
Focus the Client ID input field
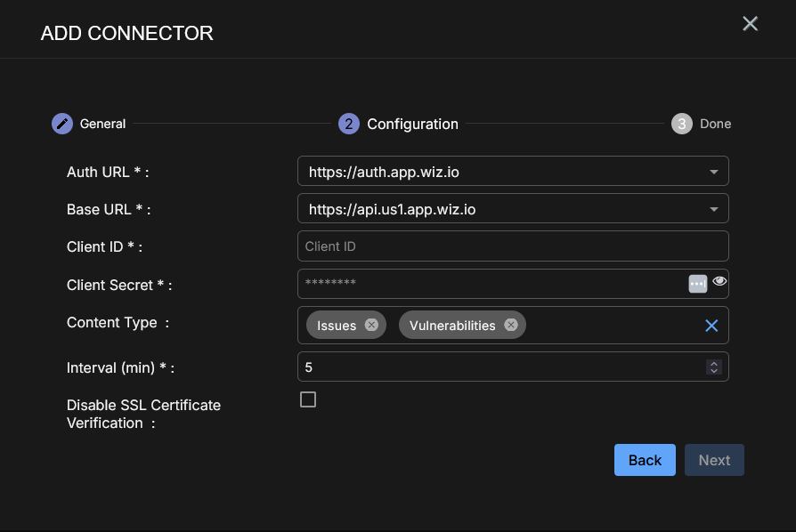click(513, 246)
